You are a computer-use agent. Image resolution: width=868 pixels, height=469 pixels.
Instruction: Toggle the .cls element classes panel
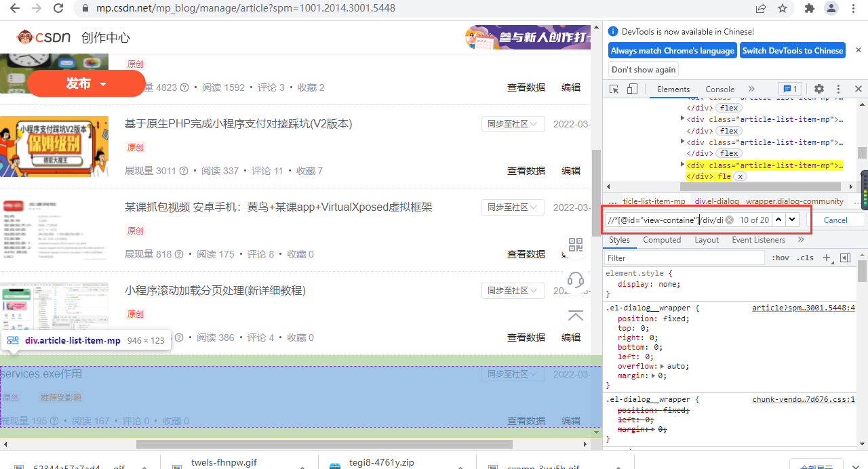(806, 258)
